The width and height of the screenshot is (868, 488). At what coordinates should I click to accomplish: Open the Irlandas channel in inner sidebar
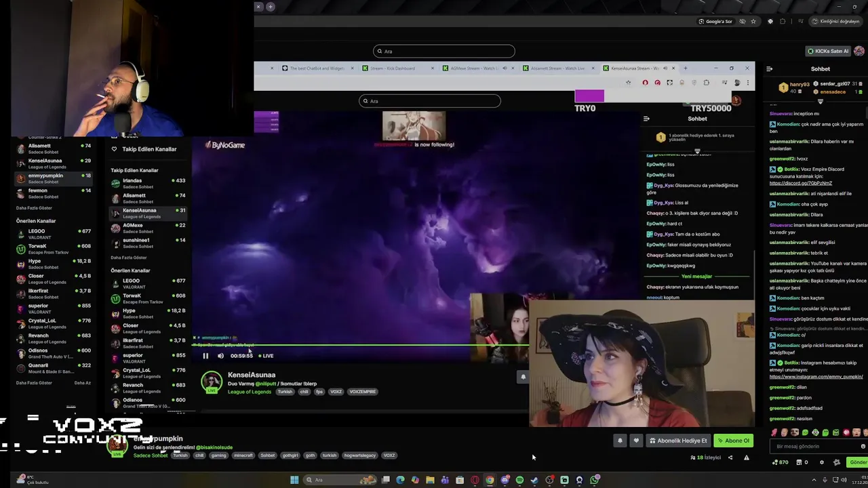148,183
